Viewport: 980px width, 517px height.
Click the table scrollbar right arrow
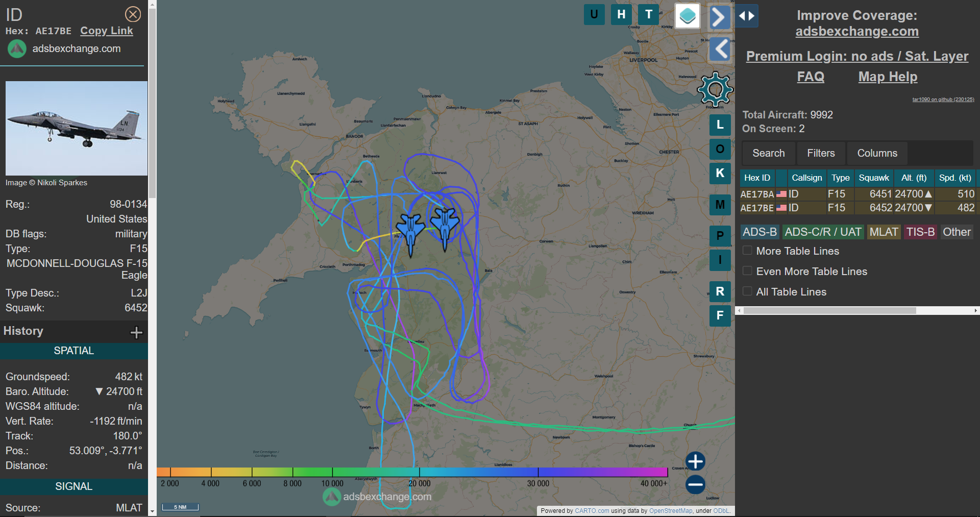pos(975,310)
